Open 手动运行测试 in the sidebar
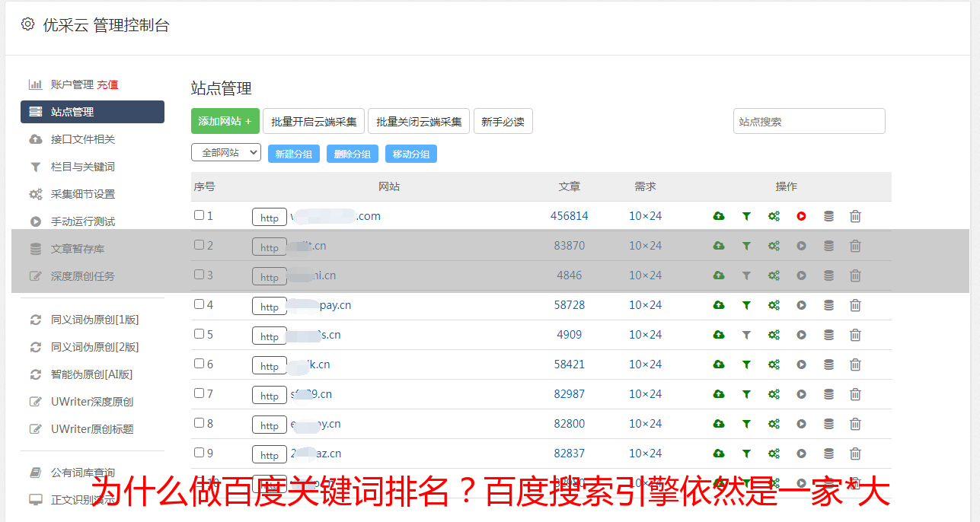980x522 pixels. 83,221
